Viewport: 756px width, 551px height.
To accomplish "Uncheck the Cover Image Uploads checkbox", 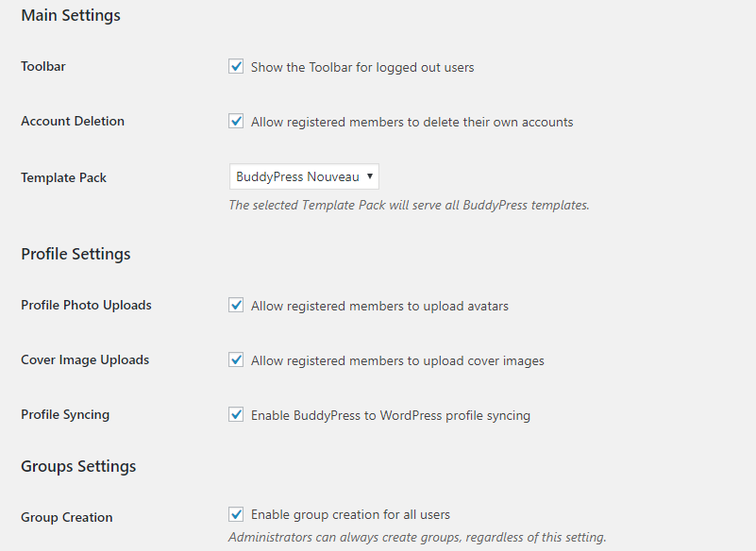I will pos(236,359).
